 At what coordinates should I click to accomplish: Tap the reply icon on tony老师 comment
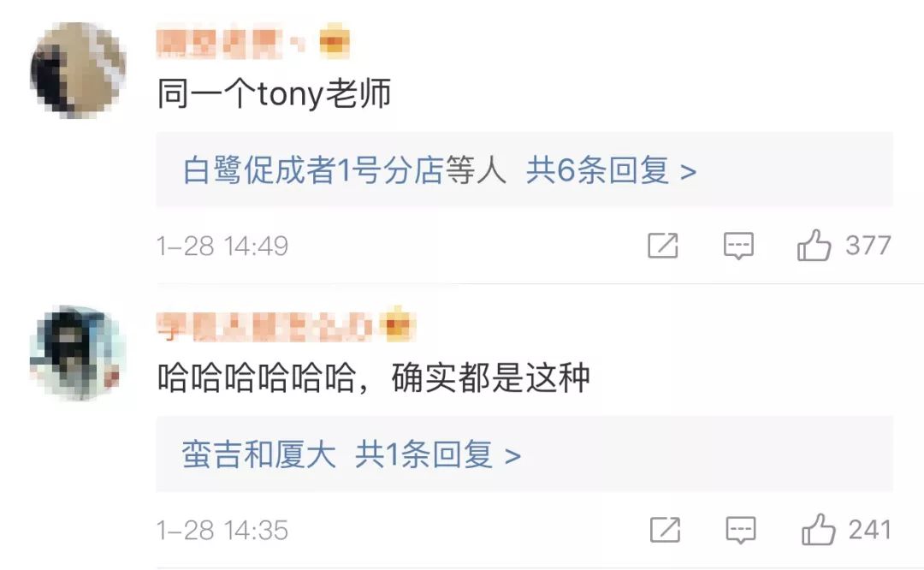pyautogui.click(x=738, y=246)
